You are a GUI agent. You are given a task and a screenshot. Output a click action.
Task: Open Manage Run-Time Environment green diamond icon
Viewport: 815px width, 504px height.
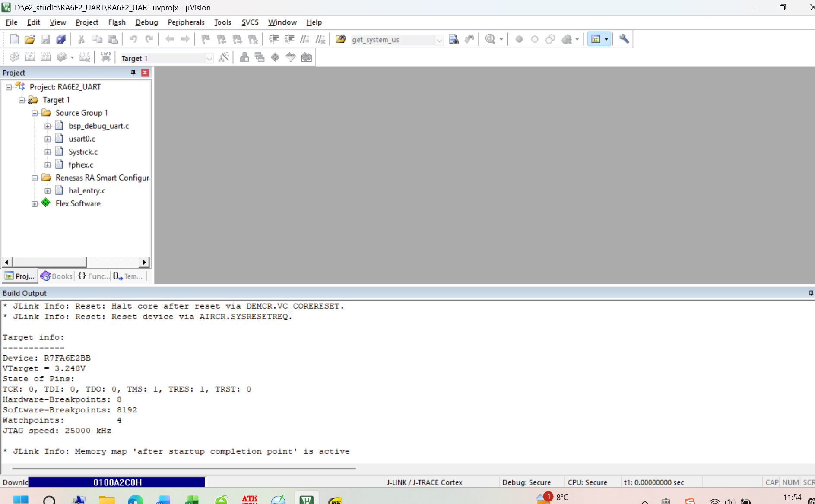tap(275, 57)
